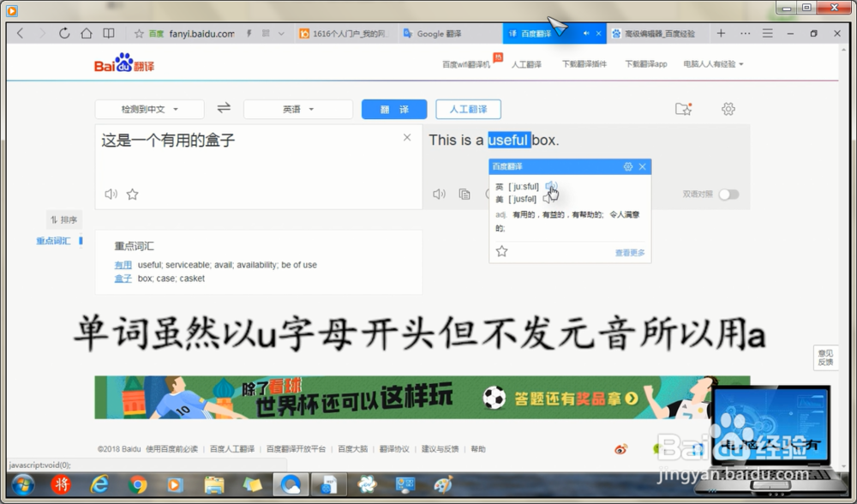
Task: Close the 百度翻译 word popup
Action: coord(642,166)
